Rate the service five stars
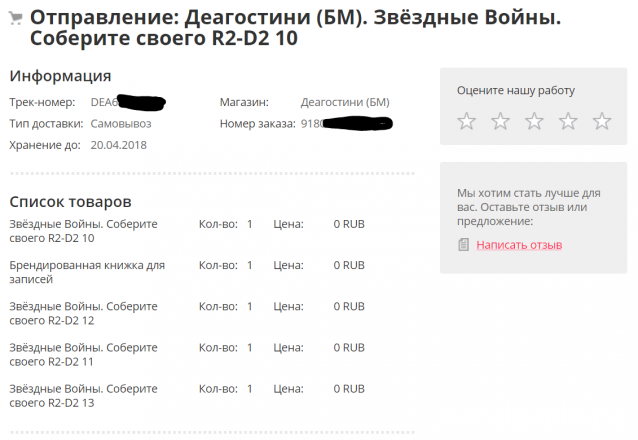The image size is (638, 440). coord(602,121)
